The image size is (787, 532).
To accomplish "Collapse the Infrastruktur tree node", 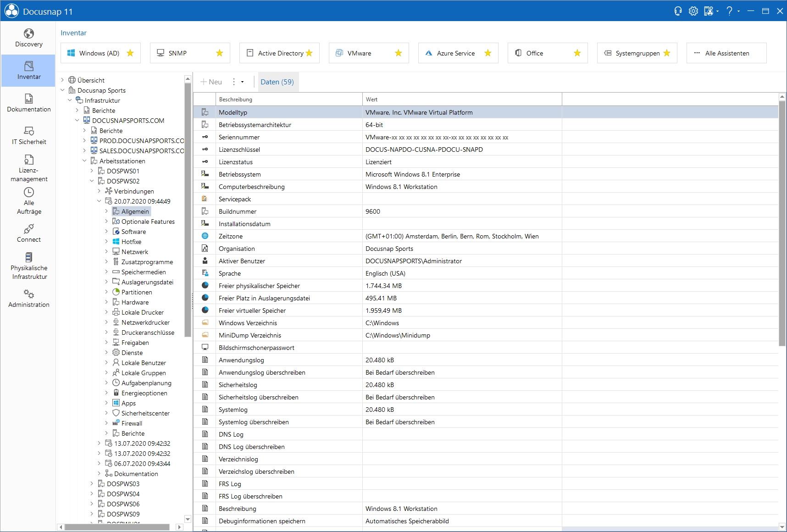I will point(70,100).
